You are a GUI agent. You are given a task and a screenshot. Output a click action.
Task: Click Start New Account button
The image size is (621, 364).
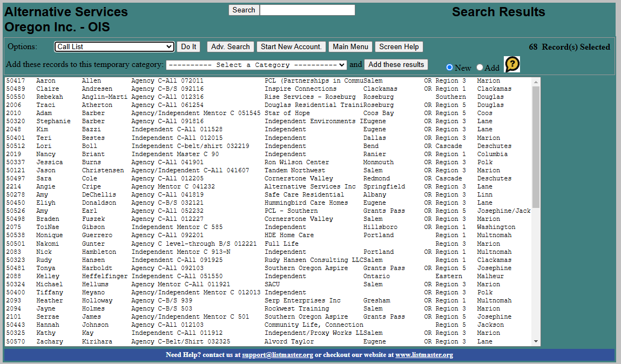point(291,47)
